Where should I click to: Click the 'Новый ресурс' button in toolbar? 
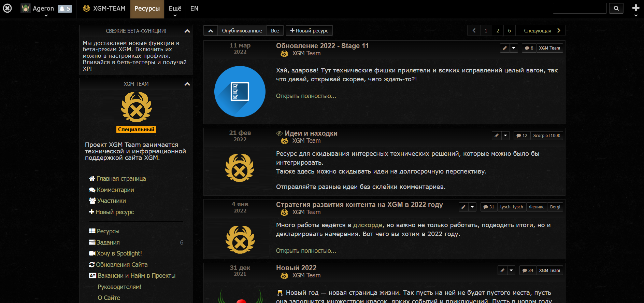[x=309, y=30]
